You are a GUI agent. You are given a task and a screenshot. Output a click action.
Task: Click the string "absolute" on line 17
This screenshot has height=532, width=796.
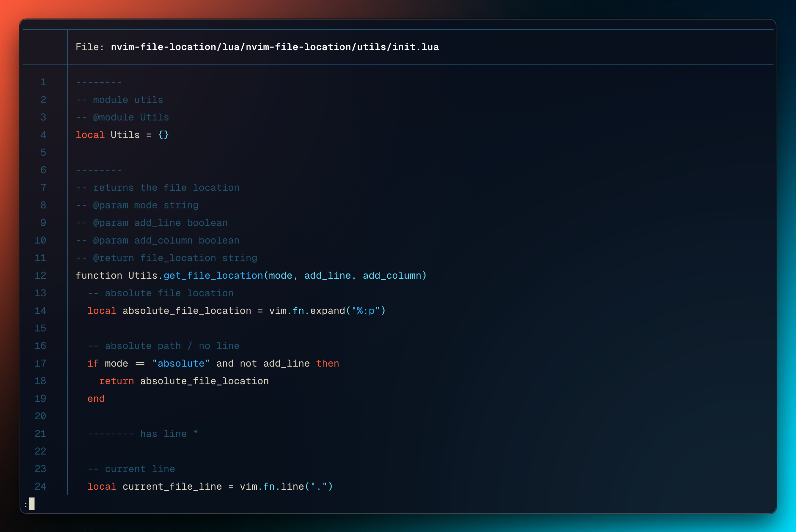point(181,363)
